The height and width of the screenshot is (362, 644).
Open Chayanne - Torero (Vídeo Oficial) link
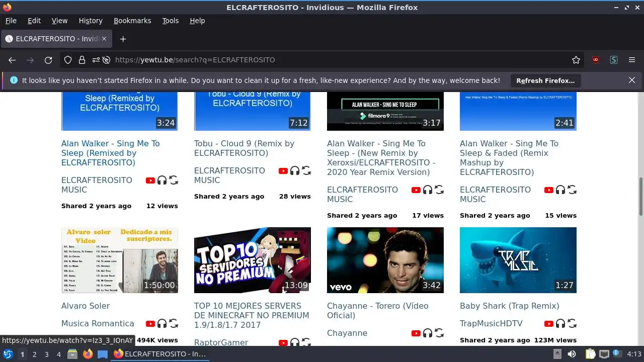[378, 311]
